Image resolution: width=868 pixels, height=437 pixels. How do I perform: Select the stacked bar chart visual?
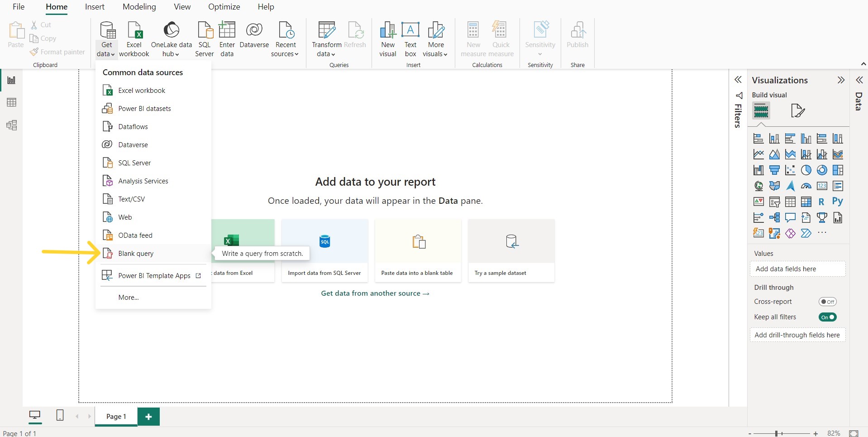click(x=758, y=138)
